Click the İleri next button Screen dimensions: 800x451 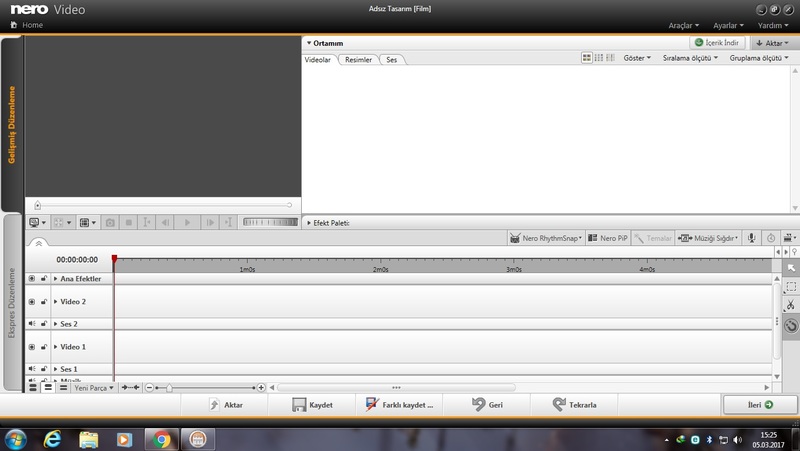click(x=760, y=405)
